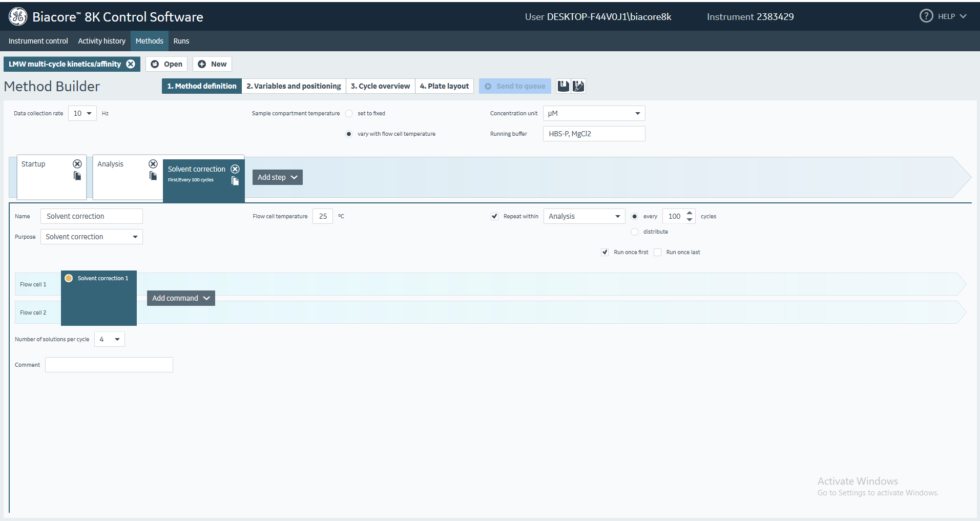
Task: Click the Save As icon with pencil
Action: tap(578, 86)
